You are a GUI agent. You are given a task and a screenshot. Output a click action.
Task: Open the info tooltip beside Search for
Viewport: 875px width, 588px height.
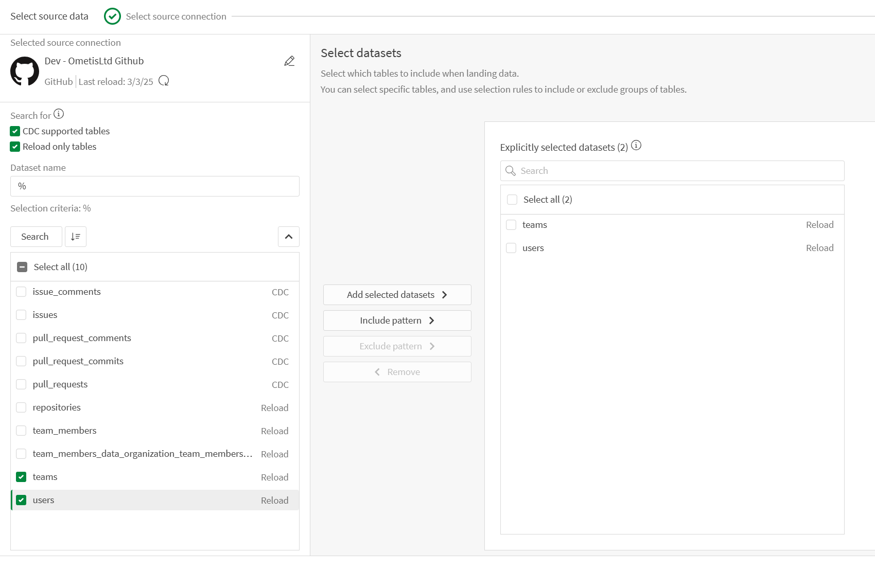[59, 114]
